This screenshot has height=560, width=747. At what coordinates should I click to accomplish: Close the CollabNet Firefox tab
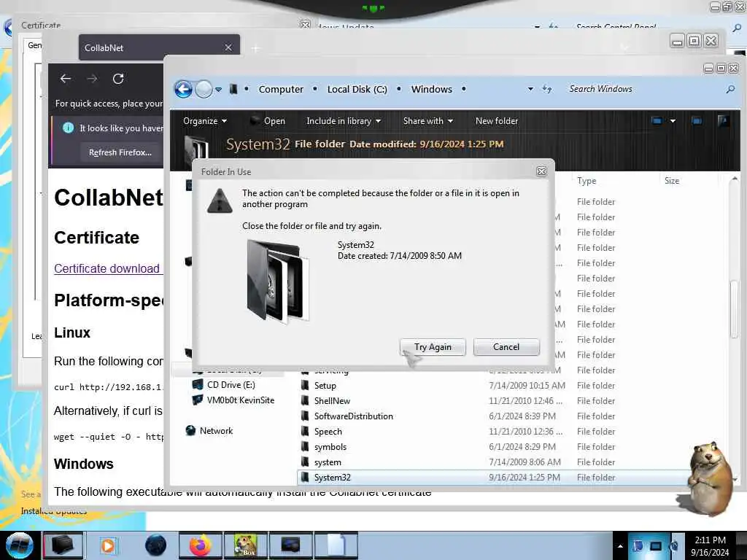tap(228, 47)
